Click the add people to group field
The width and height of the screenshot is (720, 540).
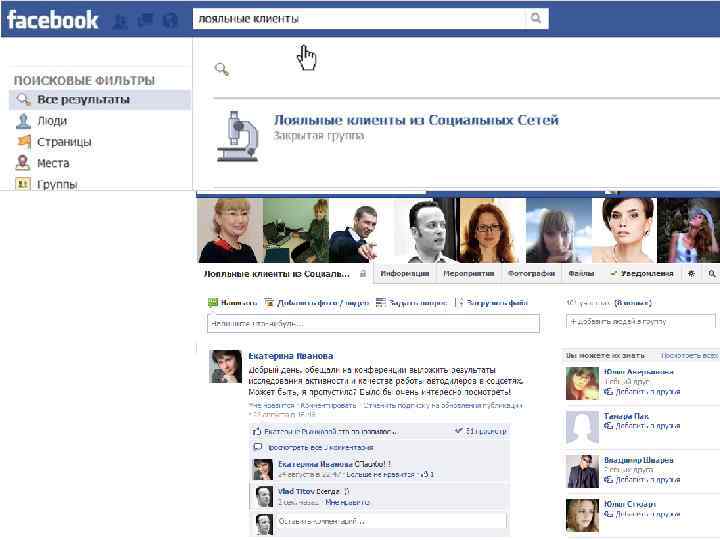point(640,321)
